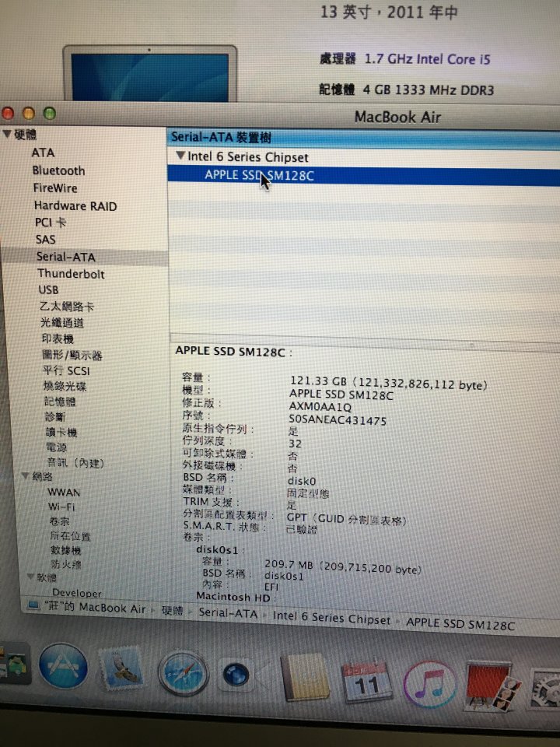Click serial number S0SANEAC431475 value

pyautogui.click(x=337, y=420)
